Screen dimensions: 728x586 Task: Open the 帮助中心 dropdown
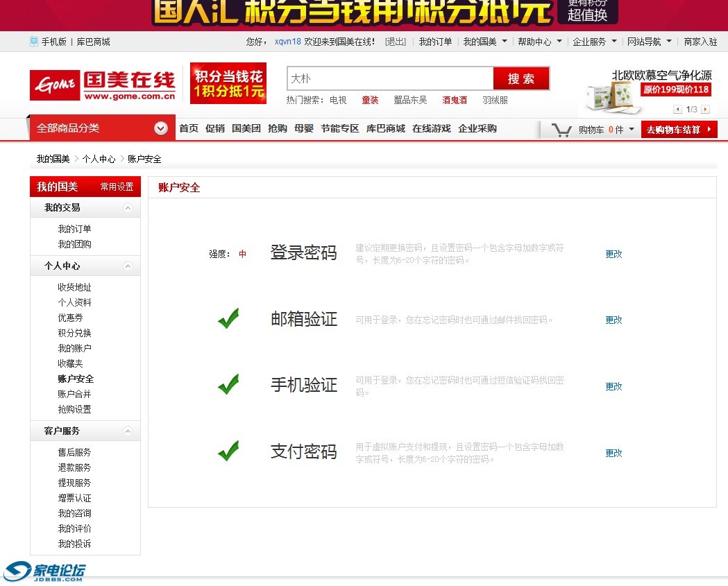534,42
